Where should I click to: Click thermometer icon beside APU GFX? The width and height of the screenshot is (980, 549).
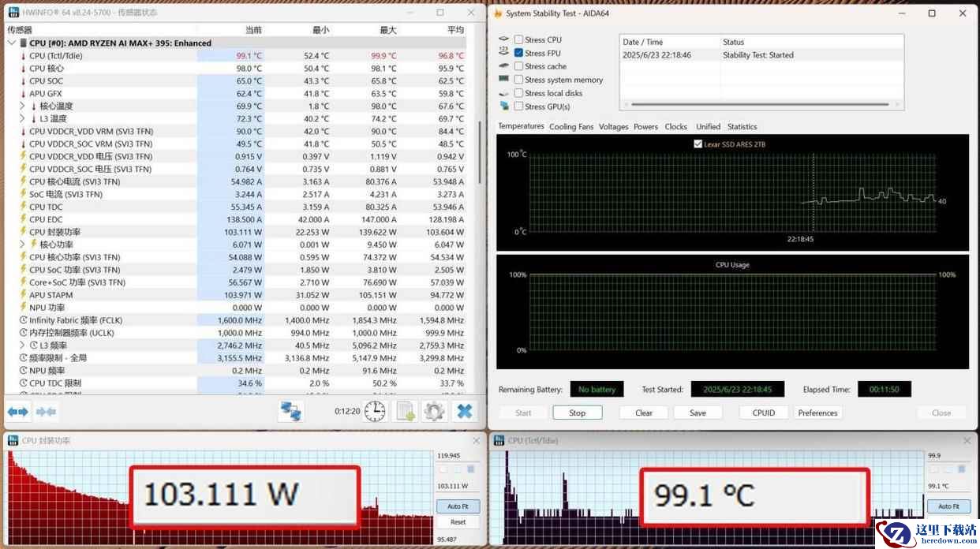[23, 94]
